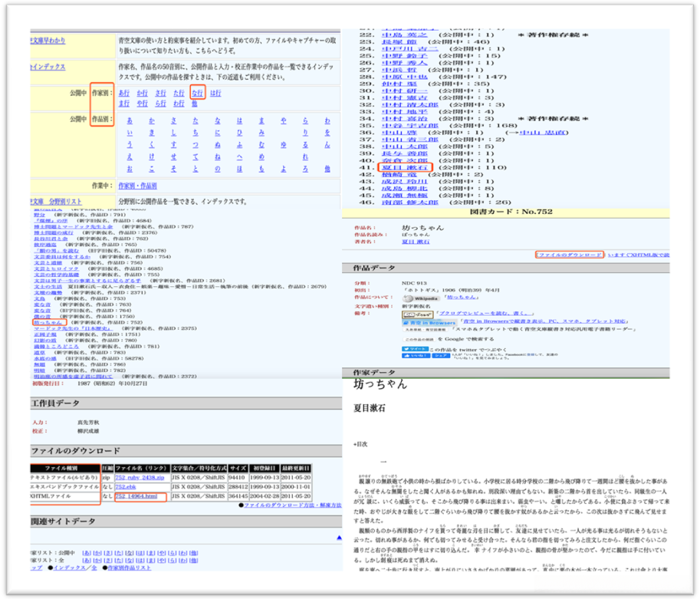Open the 坊っちゃん work link in works list
700x599 pixels.
coord(48,322)
